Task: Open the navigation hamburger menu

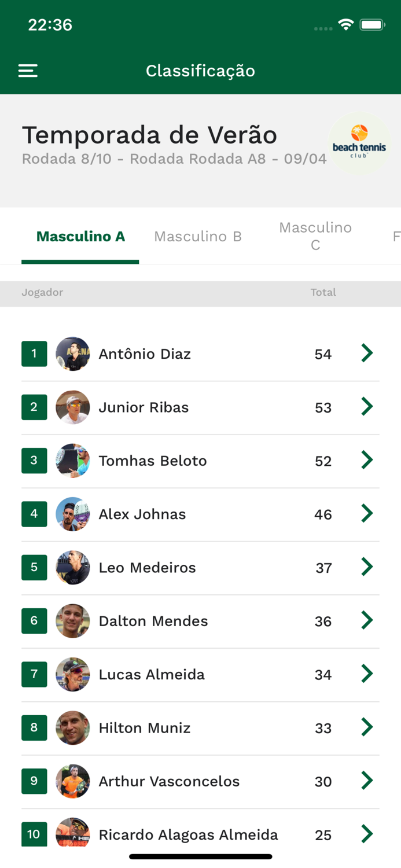Action: pos(27,71)
